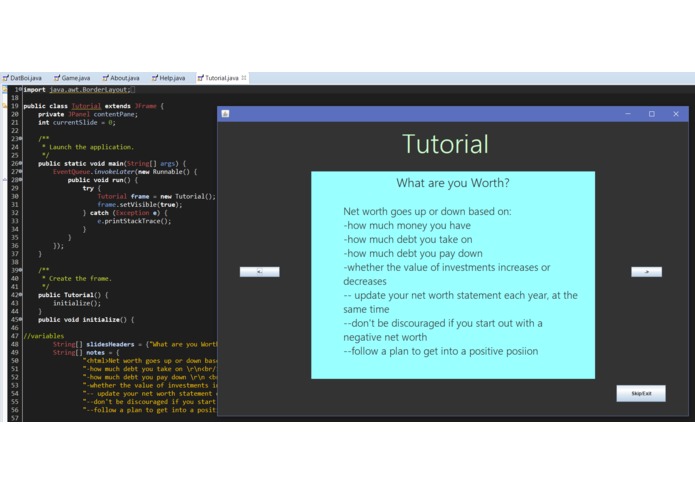This screenshot has height=494, width=695.
Task: Click the '//variables' comment on line 47
Action: tap(43, 336)
